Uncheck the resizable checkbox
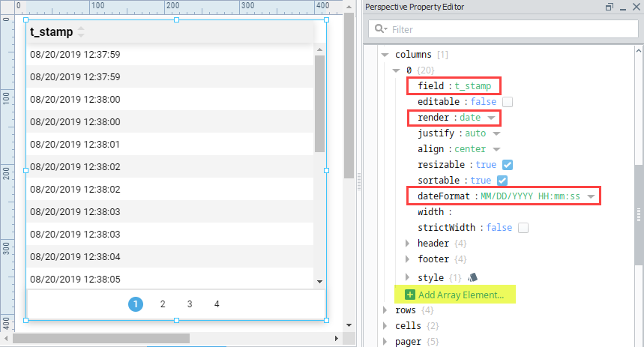The image size is (644, 347). point(508,165)
